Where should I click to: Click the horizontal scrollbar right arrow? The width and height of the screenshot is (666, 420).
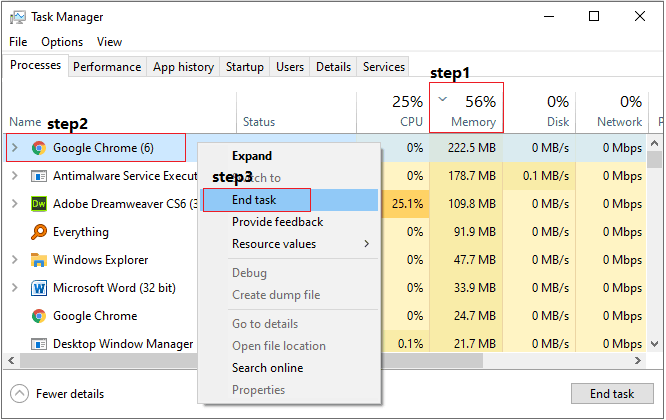point(638,361)
